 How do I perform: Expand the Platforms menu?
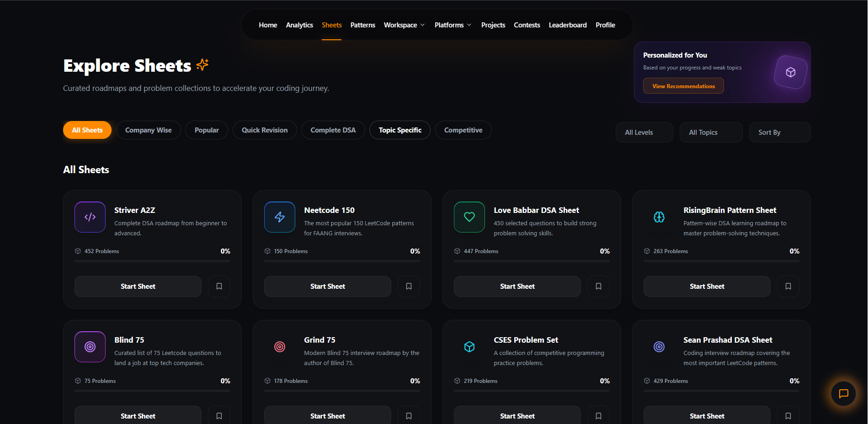(x=453, y=25)
